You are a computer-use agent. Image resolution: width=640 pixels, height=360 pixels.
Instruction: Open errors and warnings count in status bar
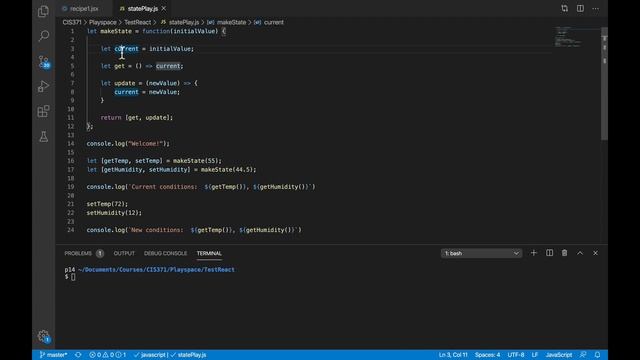[108, 355]
